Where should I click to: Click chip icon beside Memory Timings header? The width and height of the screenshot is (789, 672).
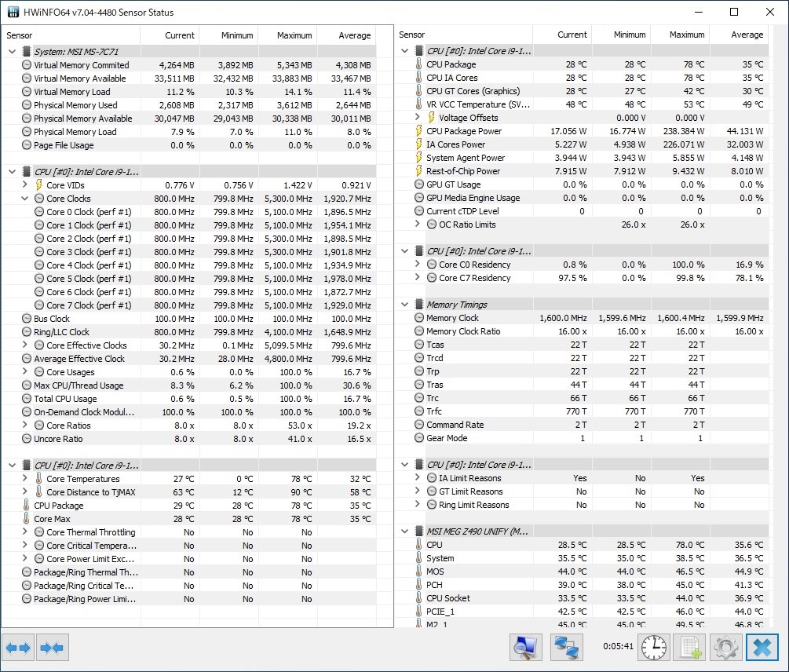pos(418,305)
